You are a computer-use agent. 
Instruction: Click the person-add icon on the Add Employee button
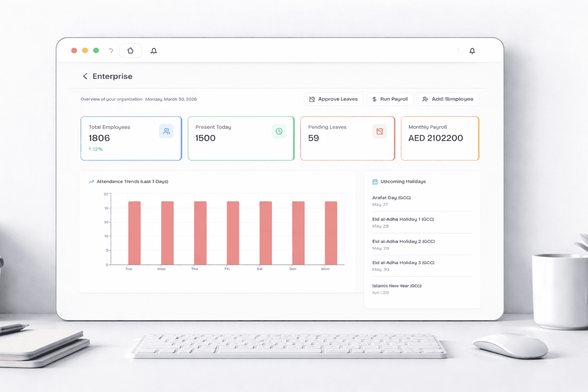point(425,99)
